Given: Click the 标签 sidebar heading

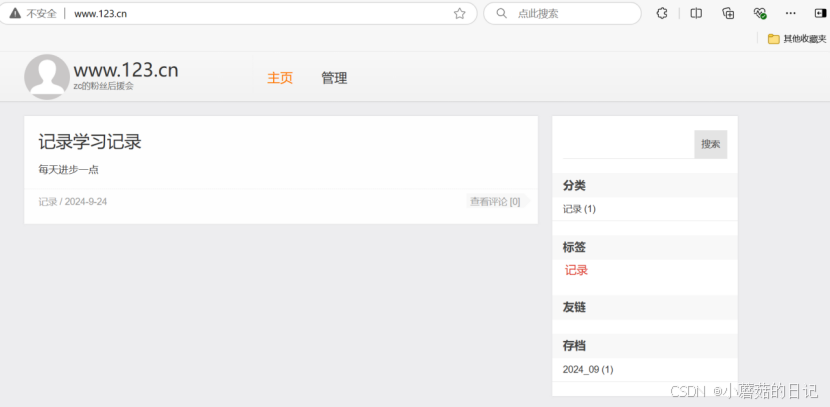Looking at the screenshot, I should pos(574,247).
